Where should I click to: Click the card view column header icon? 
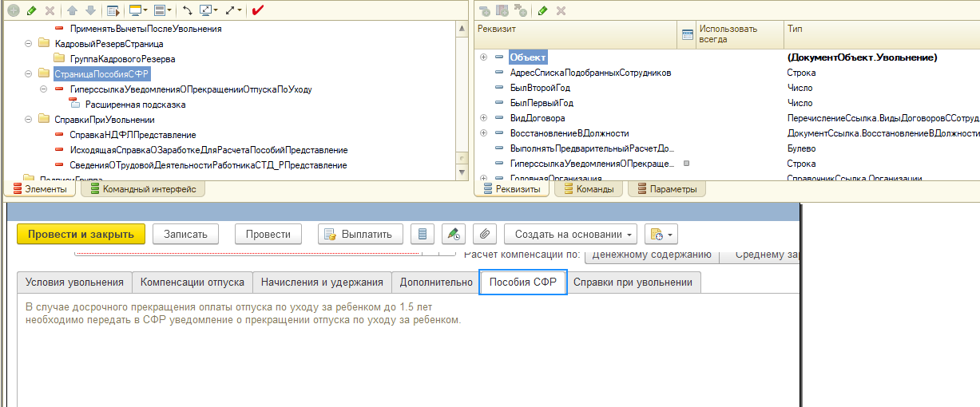(x=688, y=34)
